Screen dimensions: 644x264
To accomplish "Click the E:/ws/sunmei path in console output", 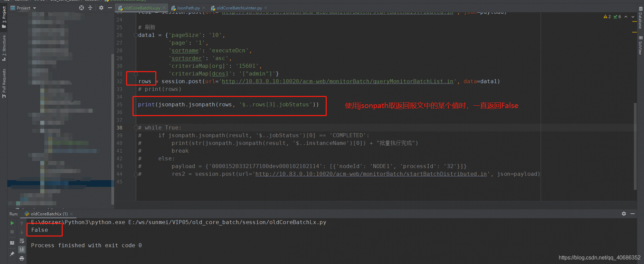I will [x=227, y=222].
